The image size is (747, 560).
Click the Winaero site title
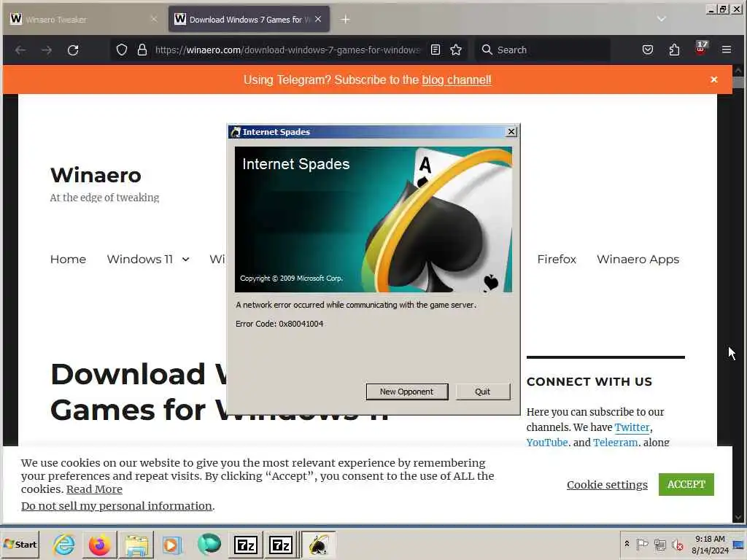(x=96, y=175)
